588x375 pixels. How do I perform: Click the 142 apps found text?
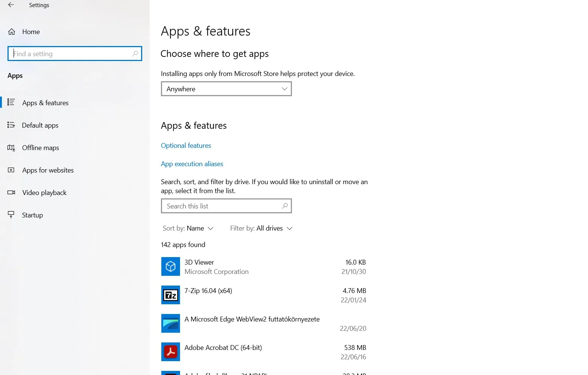[x=183, y=245]
